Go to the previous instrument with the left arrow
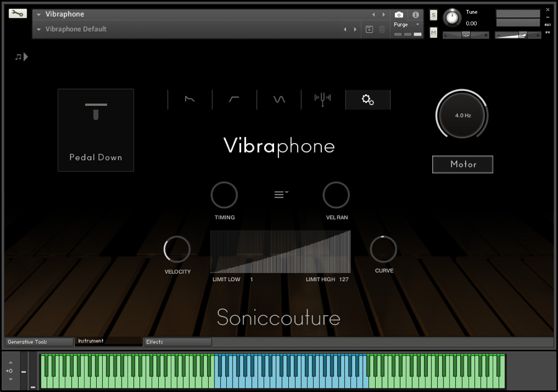Viewport: 558px width, 392px height. pyautogui.click(x=373, y=15)
